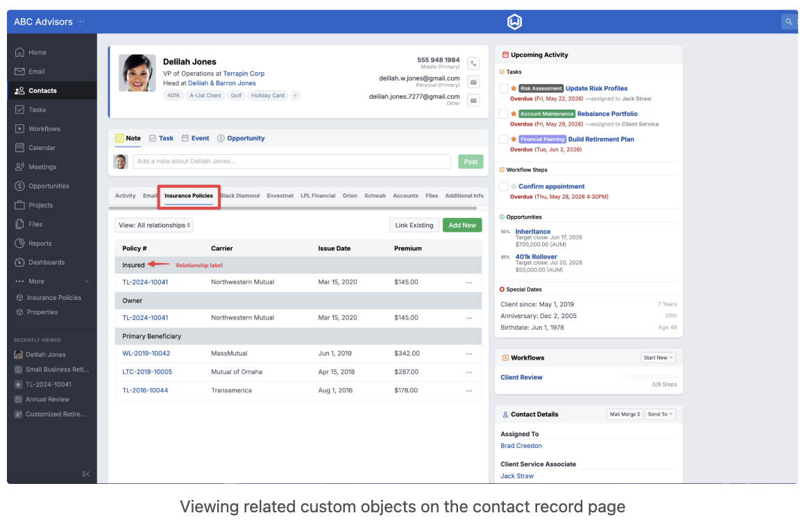Switch to the Additional Info tab

coord(464,196)
